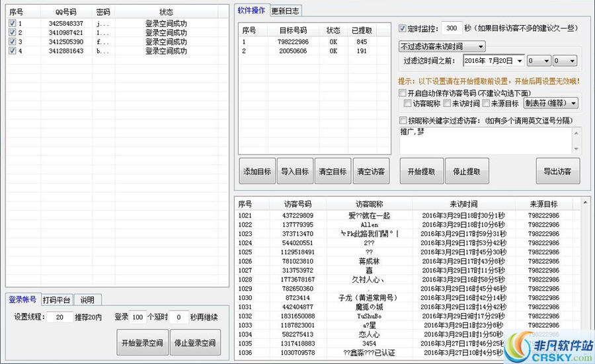Image resolution: width=595 pixels, height=364 pixels.
Task: Switch to the 更新日志 tab
Action: click(x=286, y=11)
